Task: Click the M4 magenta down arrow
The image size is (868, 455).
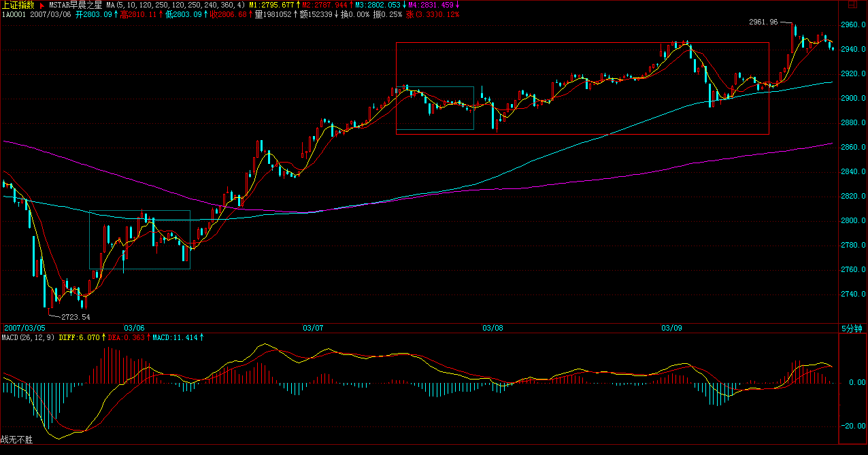Action: 458,5
